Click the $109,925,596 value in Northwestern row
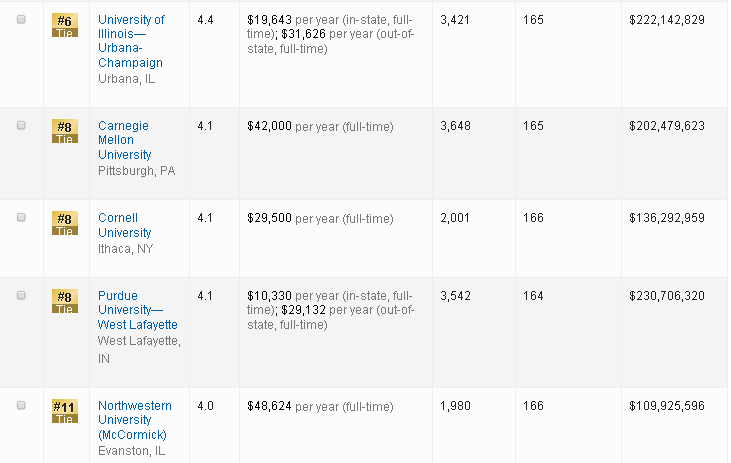731x463 pixels. point(667,406)
